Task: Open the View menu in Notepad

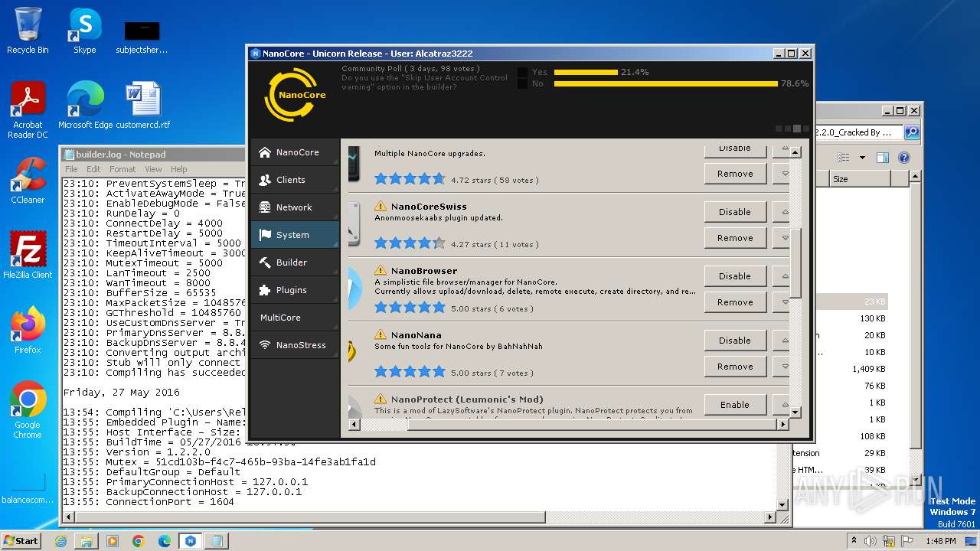Action: (x=154, y=169)
